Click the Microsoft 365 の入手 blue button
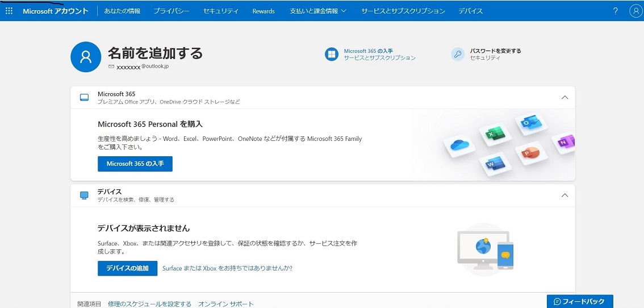Viewport: 644px width, 308px height. click(135, 164)
